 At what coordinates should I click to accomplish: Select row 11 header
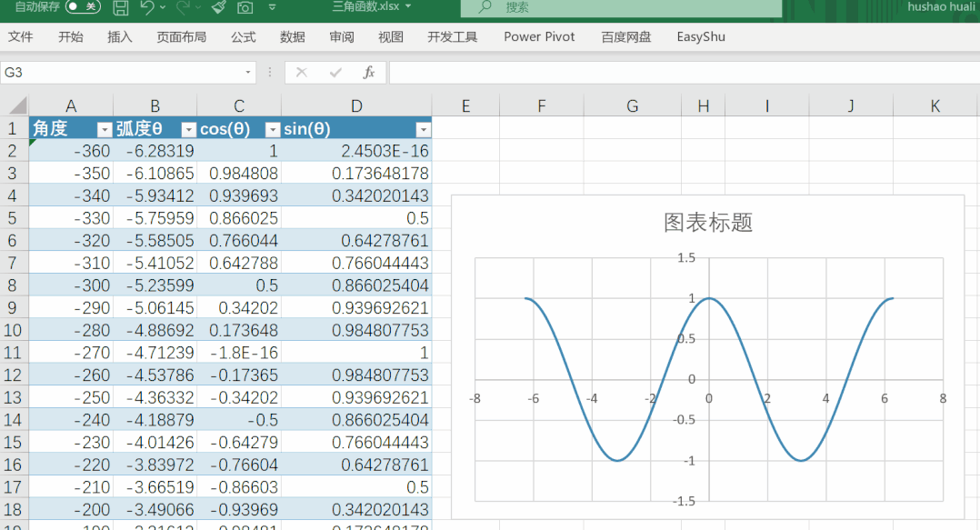click(x=14, y=353)
